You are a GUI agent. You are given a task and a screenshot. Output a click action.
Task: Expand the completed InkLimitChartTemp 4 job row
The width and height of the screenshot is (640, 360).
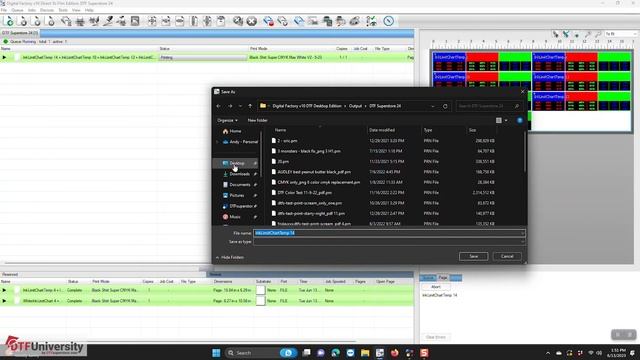4,290
